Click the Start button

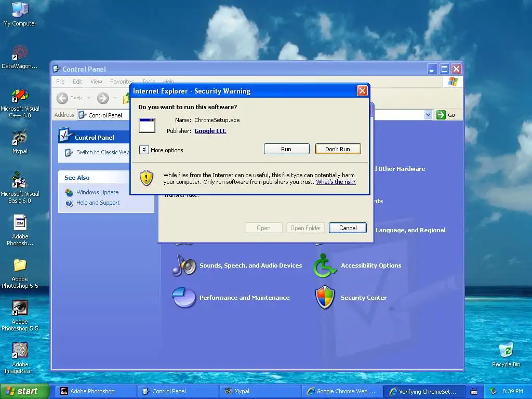pos(24,391)
